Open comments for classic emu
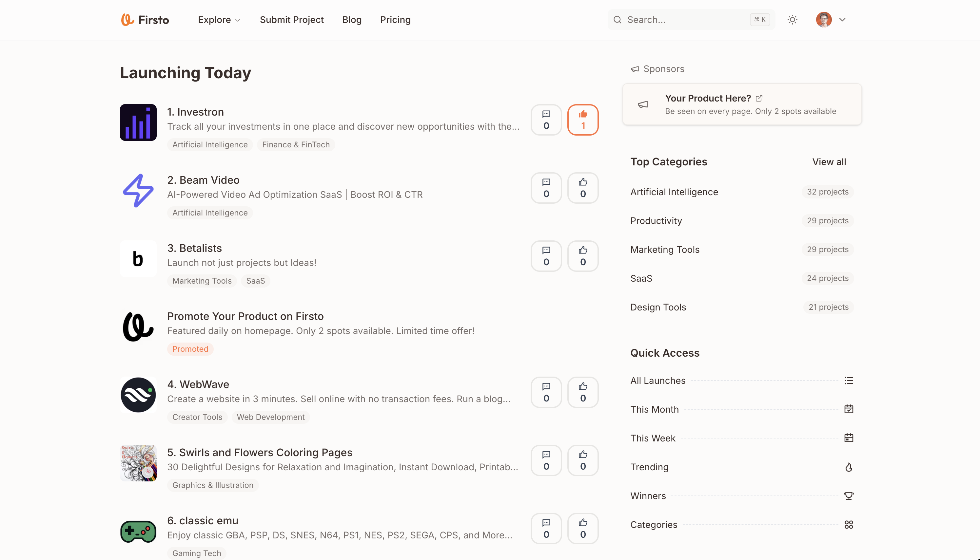 coord(546,528)
